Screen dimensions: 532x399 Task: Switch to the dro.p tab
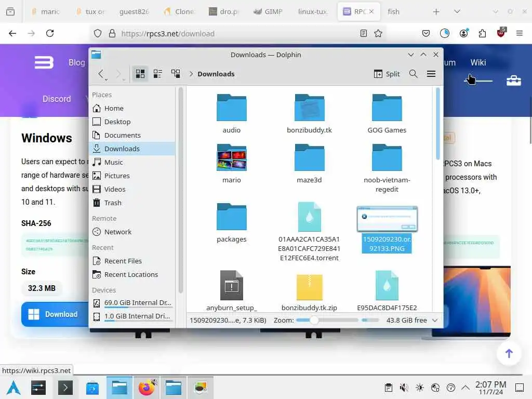[224, 11]
